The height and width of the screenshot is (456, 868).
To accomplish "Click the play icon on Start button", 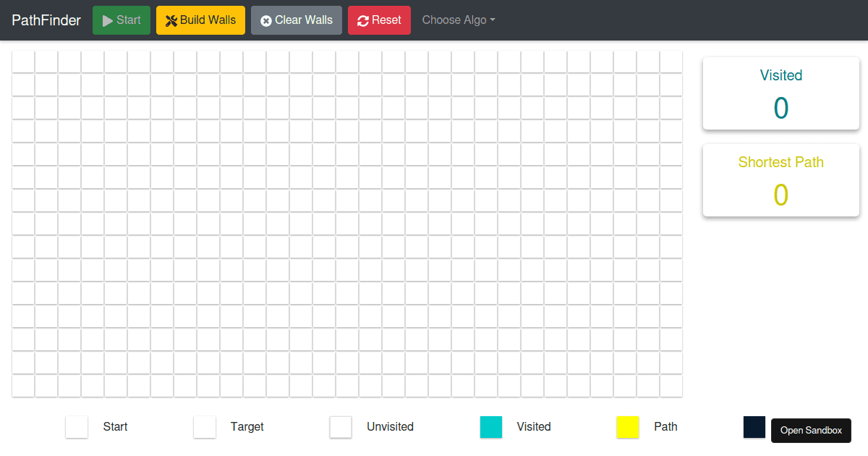I will click(108, 20).
